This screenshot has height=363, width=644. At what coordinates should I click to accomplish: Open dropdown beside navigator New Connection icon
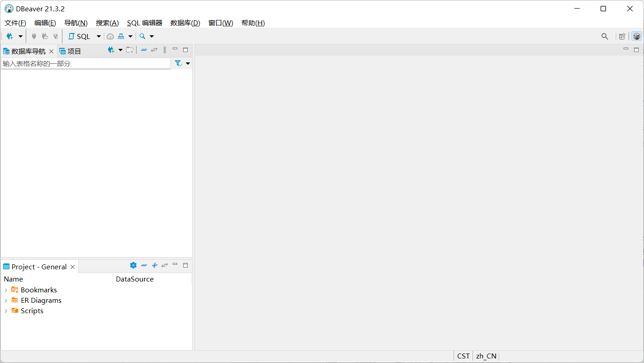(120, 50)
